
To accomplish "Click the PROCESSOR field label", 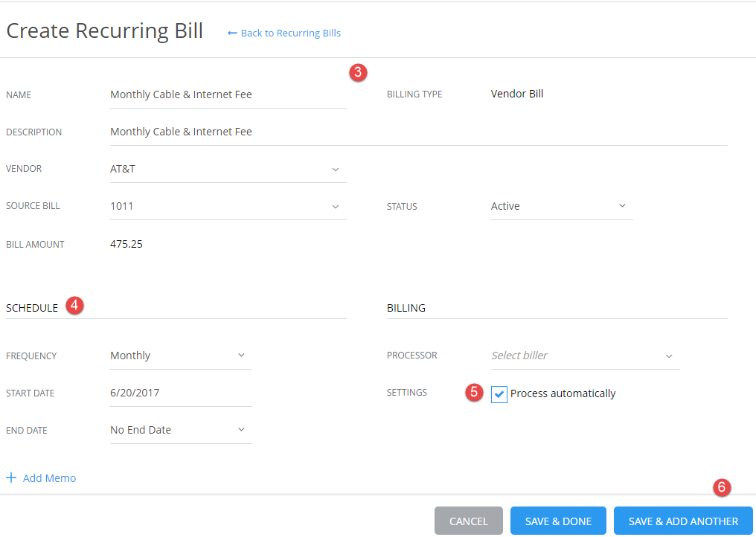I will [x=411, y=356].
